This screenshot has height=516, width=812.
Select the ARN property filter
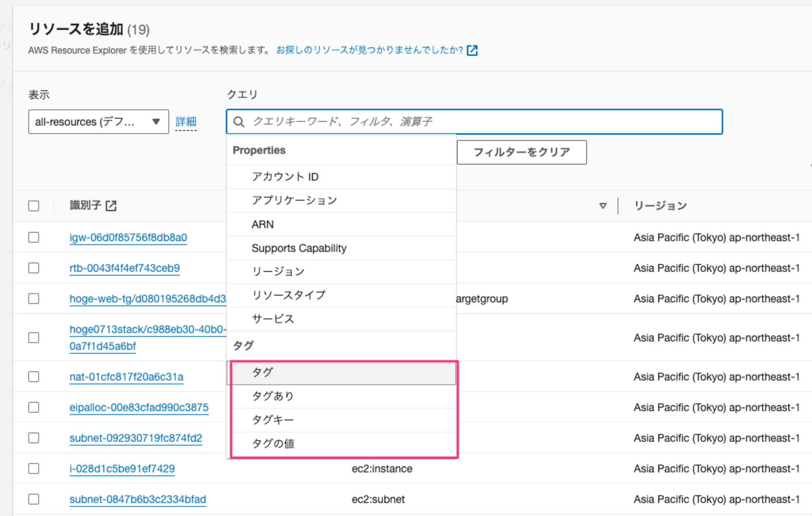coord(341,224)
